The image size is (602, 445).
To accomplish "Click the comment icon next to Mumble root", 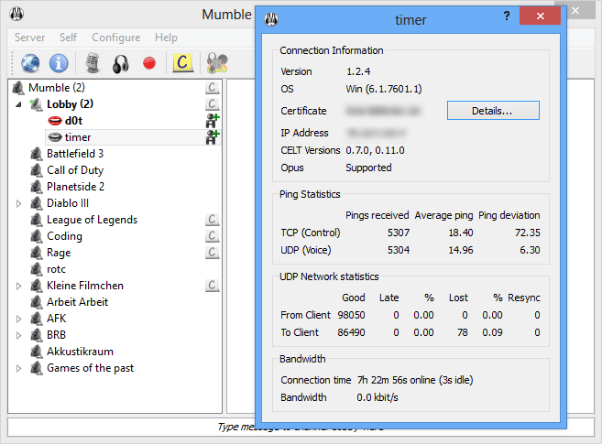I will (x=212, y=88).
